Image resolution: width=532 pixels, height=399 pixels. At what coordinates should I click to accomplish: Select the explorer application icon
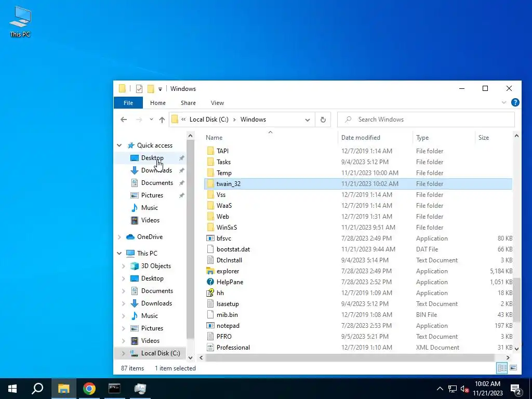[x=210, y=271]
